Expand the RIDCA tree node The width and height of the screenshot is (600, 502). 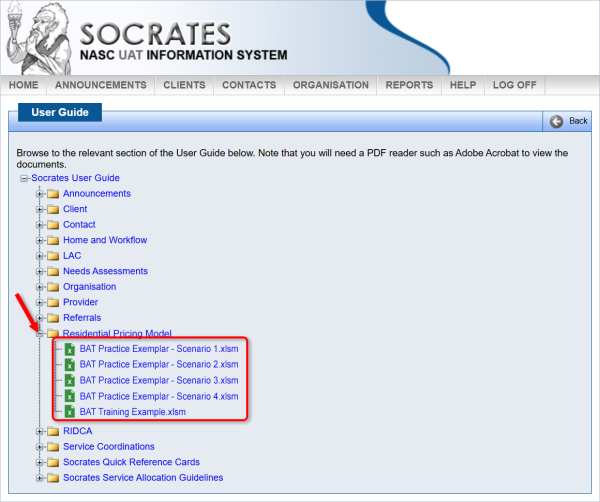point(39,432)
